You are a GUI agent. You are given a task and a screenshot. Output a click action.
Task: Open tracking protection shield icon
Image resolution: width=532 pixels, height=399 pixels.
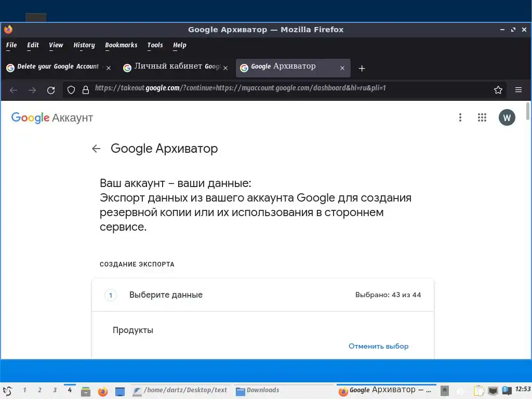point(71,90)
